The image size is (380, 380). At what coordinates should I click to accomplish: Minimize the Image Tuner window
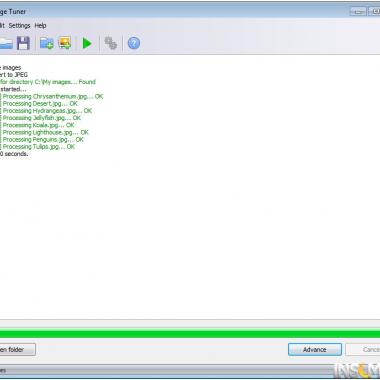(x=358, y=12)
